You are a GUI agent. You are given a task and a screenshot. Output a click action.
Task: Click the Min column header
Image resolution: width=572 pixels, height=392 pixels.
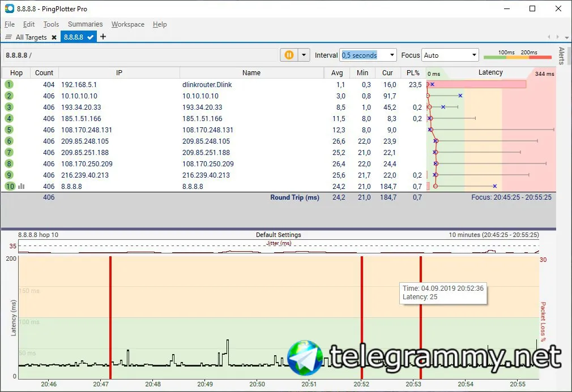tap(362, 73)
